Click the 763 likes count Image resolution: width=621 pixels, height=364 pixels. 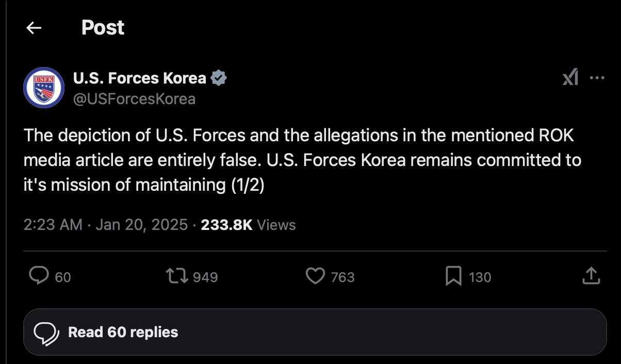point(342,277)
